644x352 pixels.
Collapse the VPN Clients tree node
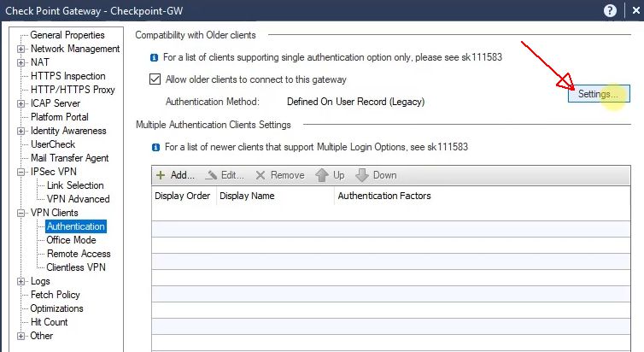pos(20,213)
